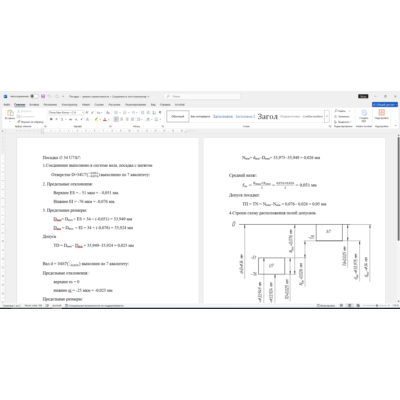Click Format Painter (Формат по образцу)
The height and width of the screenshot is (400, 400).
[x=30, y=122]
